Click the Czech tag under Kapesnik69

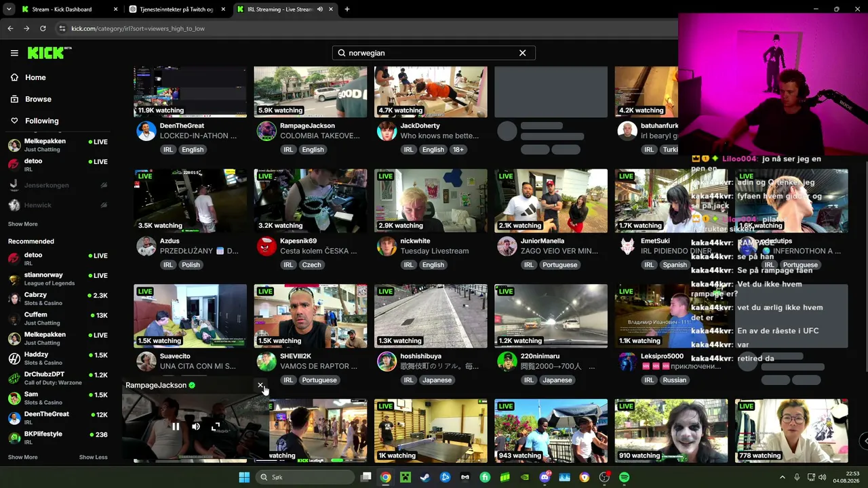[311, 265]
